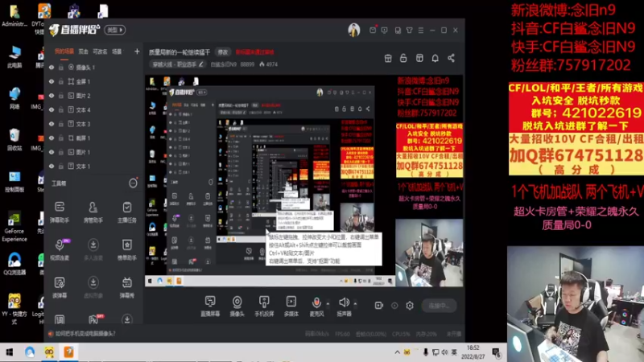Image resolution: width=644 pixels, height=362 pixels.
Task: Open the 榜单助手 star tool
Action: click(127, 249)
